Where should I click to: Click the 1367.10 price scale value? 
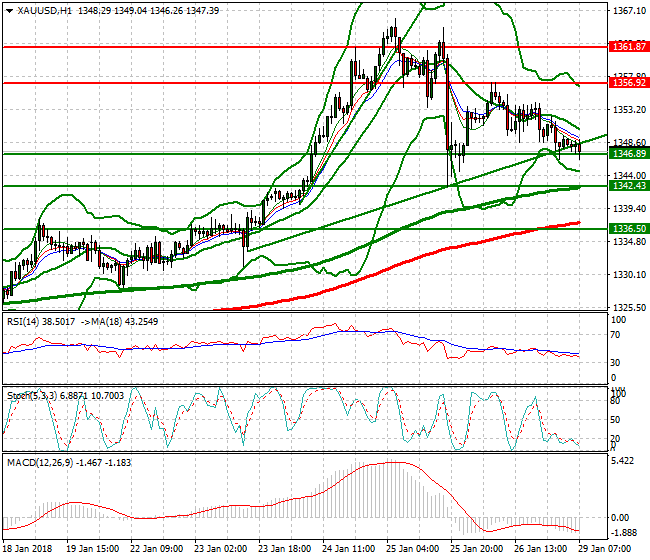629,11
